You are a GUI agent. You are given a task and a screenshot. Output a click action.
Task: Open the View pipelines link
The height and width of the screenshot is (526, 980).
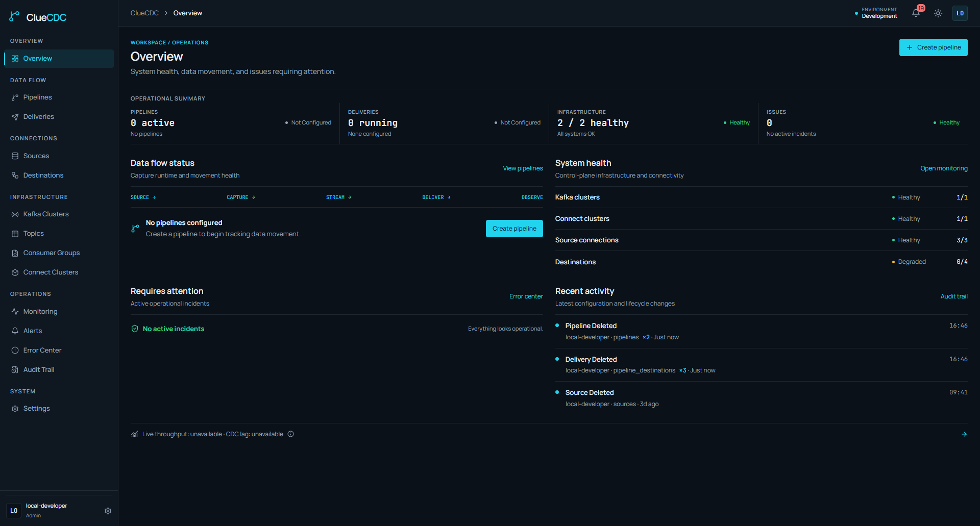pyautogui.click(x=523, y=168)
